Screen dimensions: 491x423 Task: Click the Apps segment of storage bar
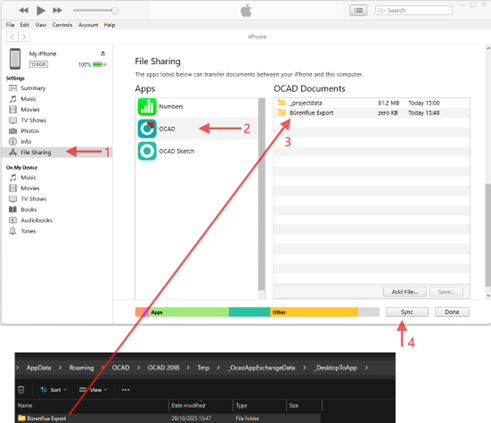tap(189, 312)
